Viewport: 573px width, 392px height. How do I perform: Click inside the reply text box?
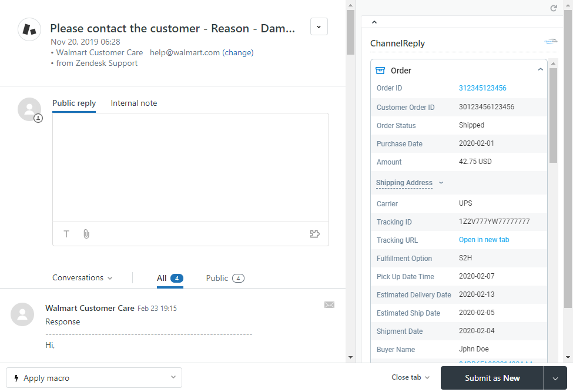(x=190, y=167)
